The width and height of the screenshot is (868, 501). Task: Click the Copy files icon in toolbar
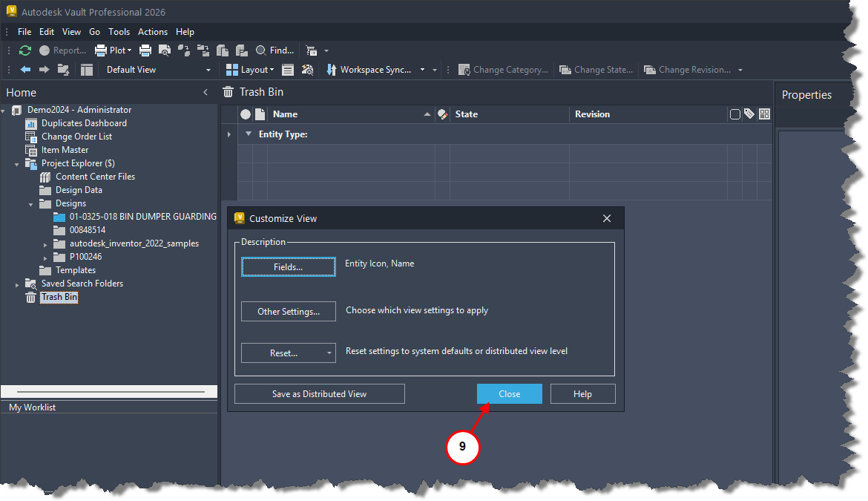[223, 51]
